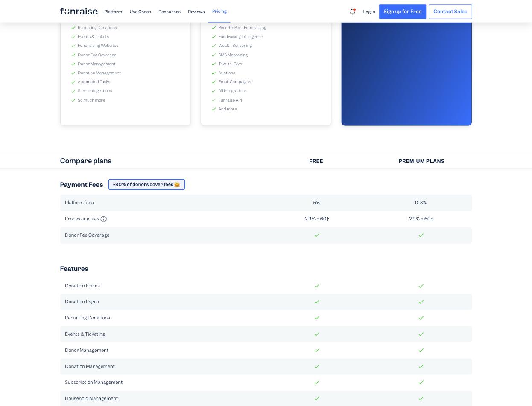Click the Platform fees row label

(79, 203)
